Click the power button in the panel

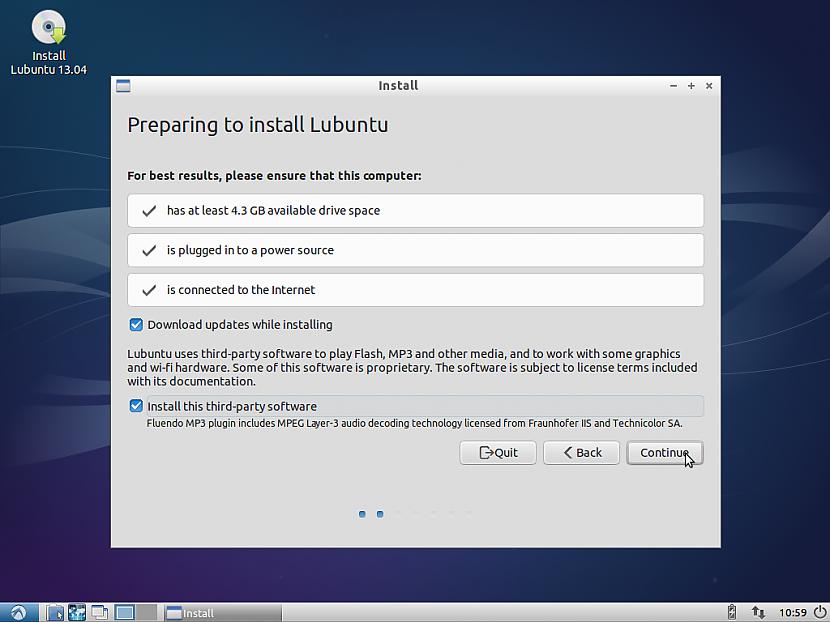820,612
